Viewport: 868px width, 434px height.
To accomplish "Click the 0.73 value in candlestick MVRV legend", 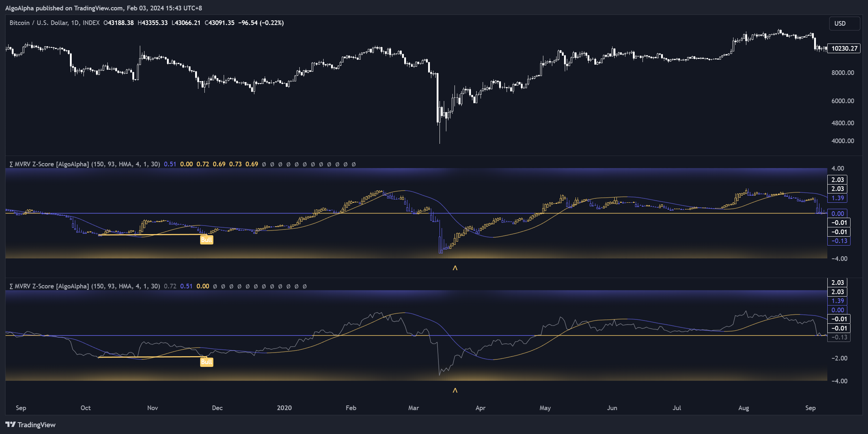I will pyautogui.click(x=235, y=164).
